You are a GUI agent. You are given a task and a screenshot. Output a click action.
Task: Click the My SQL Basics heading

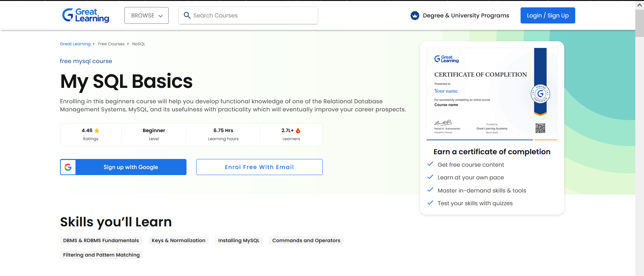point(126,81)
